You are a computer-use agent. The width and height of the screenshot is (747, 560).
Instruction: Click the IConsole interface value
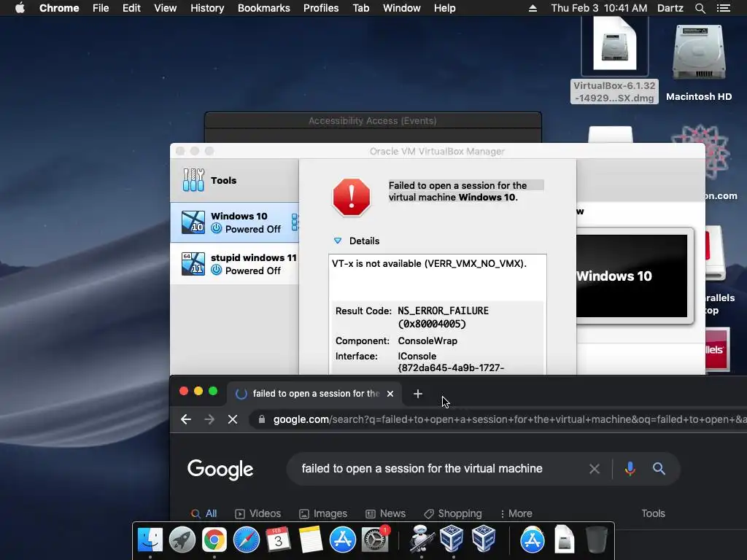click(x=417, y=356)
